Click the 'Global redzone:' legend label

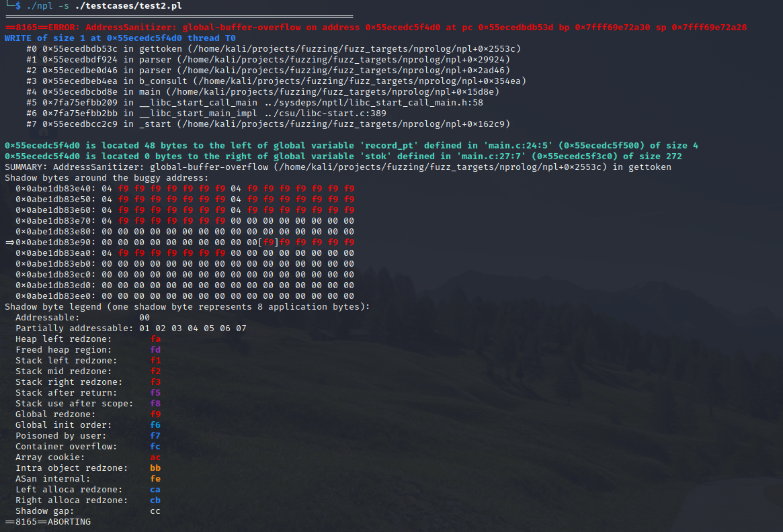click(x=55, y=414)
